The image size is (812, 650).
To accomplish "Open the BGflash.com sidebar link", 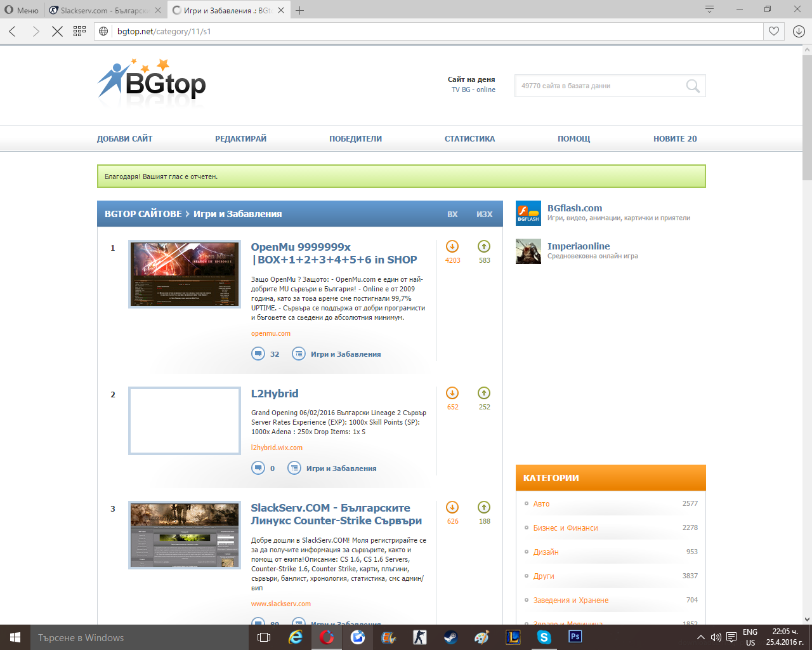I will pos(575,208).
